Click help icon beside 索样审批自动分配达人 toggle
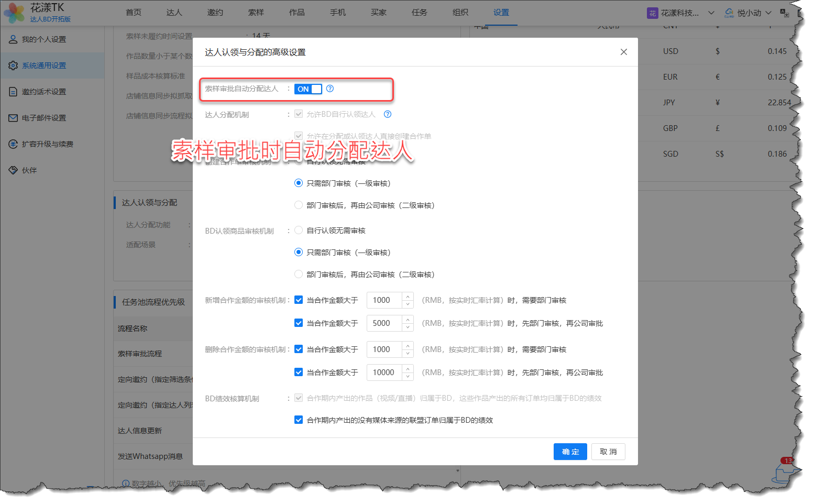Image resolution: width=814 pixels, height=504 pixels. [330, 89]
